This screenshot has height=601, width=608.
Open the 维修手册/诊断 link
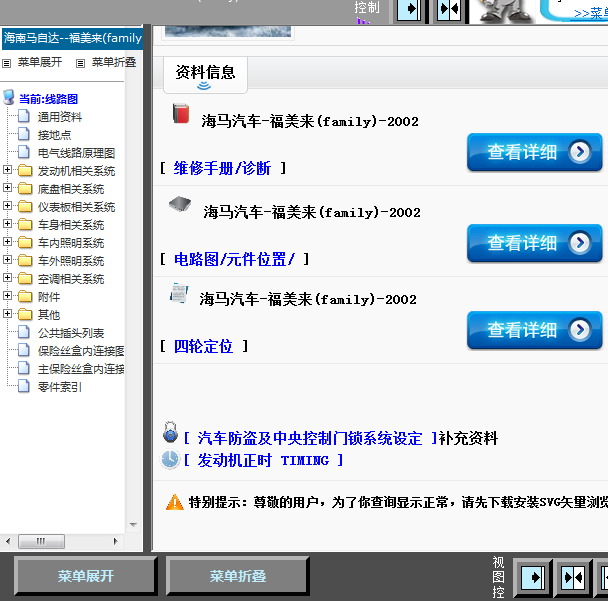(x=222, y=168)
